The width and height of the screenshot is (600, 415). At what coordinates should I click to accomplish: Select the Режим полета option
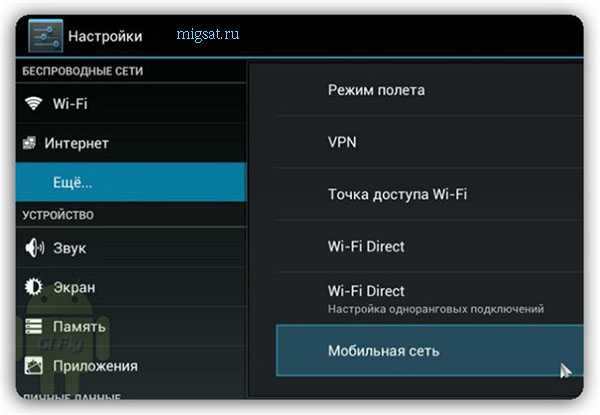[x=429, y=90]
